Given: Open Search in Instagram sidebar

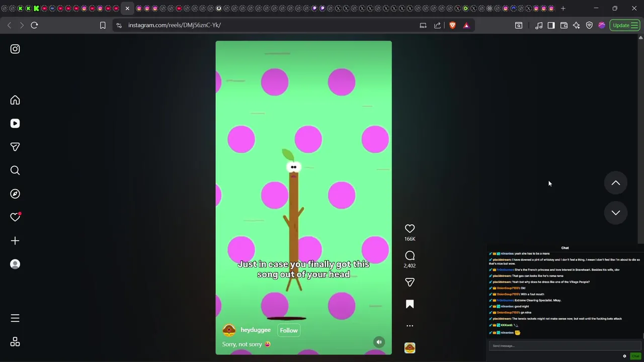Looking at the screenshot, I should (15, 170).
